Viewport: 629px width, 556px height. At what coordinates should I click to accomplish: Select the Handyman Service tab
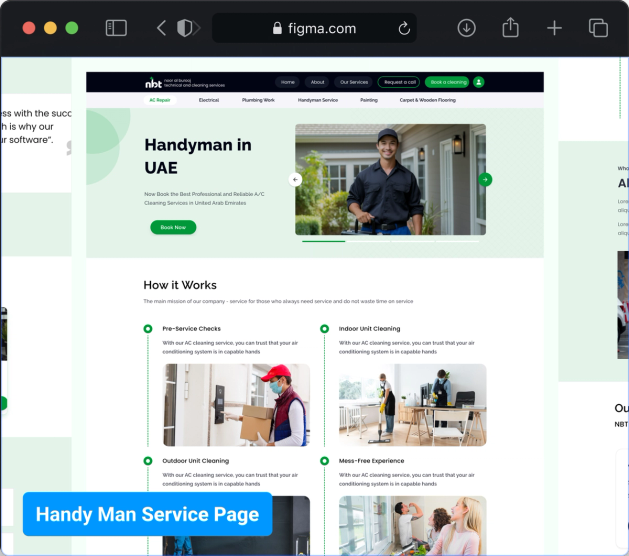pos(318,100)
